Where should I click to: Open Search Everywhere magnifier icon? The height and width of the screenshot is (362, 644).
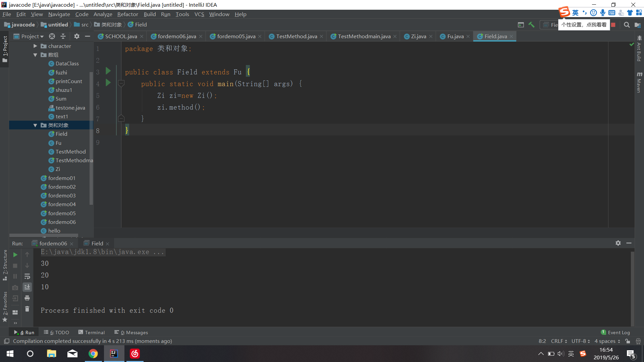coord(627,25)
